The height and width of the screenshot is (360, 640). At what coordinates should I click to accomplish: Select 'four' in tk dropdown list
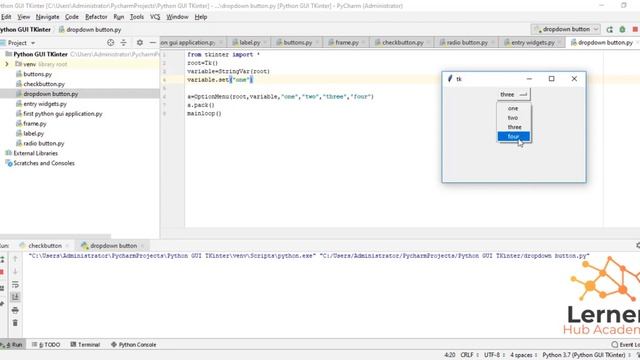513,136
